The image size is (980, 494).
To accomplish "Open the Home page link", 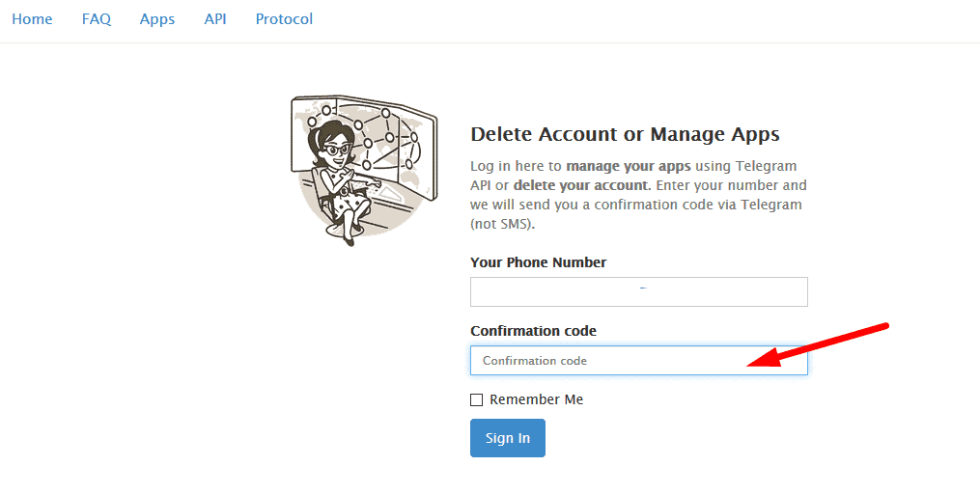I will 32,19.
